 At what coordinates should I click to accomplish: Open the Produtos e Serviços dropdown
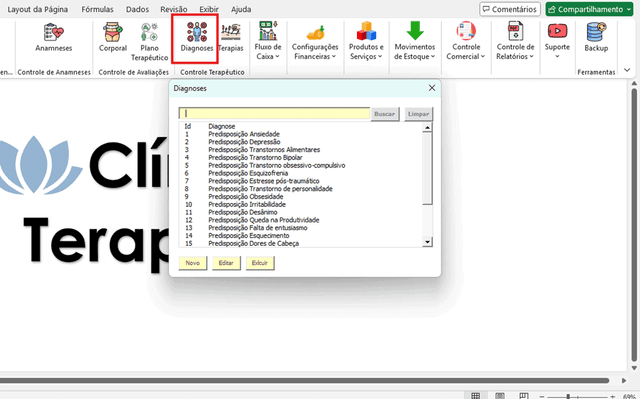(x=366, y=41)
